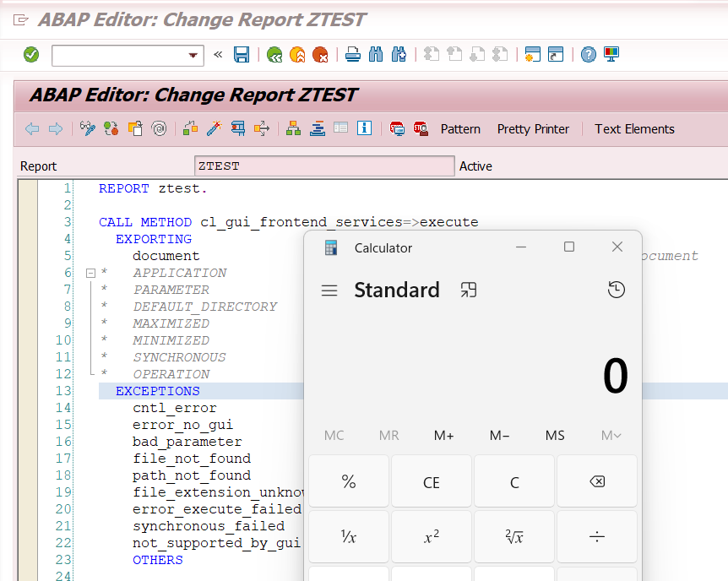
Task: Click the green Enter checkmark icon
Action: coord(31,55)
